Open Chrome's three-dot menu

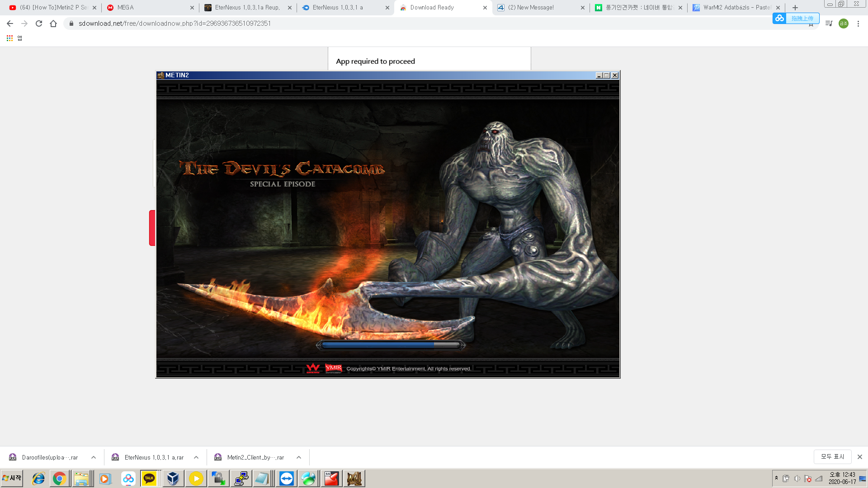[858, 23]
